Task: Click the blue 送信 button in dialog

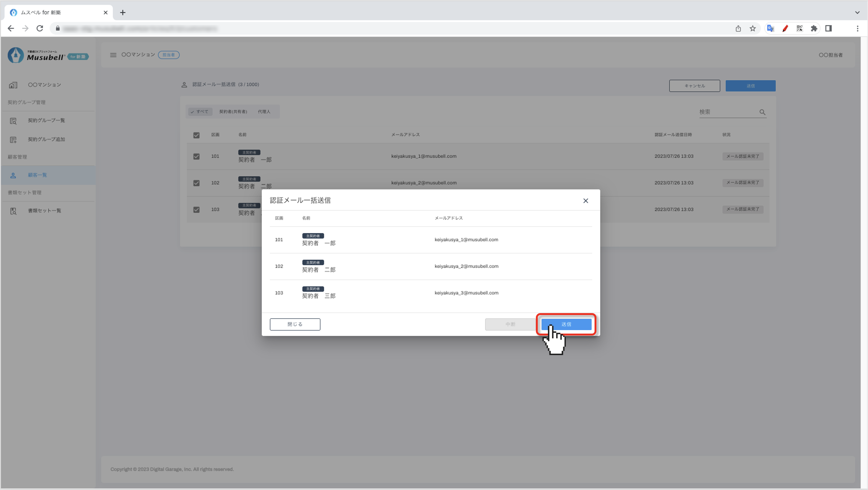Action: (x=566, y=324)
